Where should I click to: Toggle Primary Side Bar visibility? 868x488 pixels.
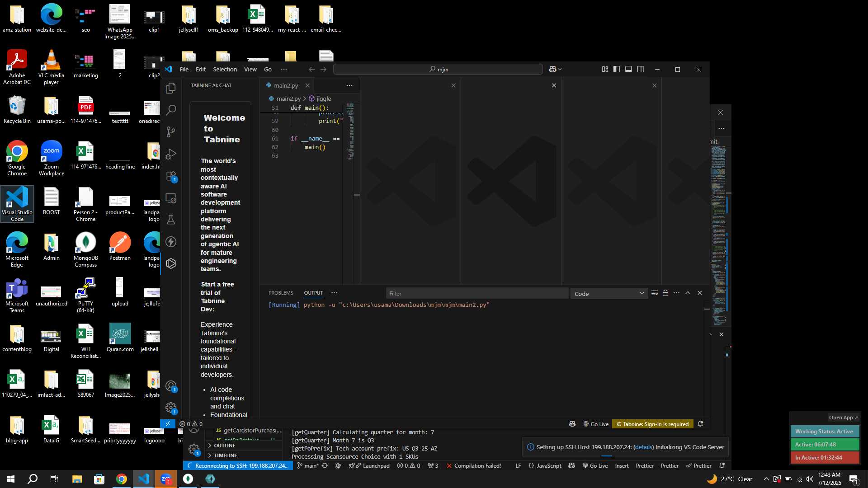point(617,69)
